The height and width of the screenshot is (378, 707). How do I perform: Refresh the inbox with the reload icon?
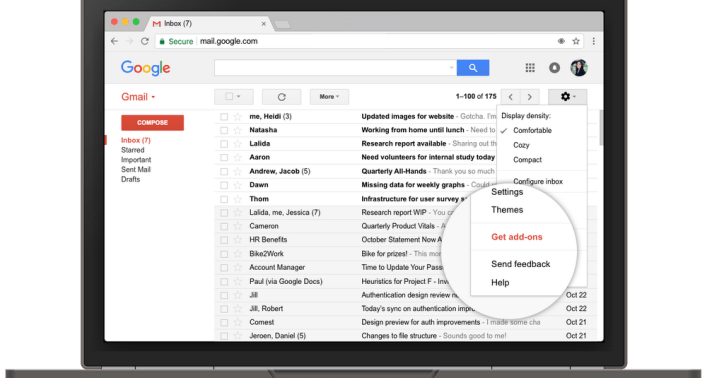[281, 97]
